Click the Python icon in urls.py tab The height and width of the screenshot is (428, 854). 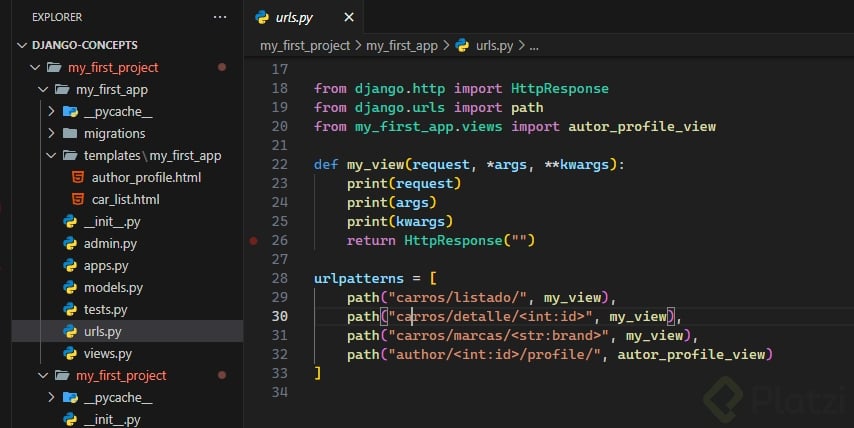click(262, 17)
